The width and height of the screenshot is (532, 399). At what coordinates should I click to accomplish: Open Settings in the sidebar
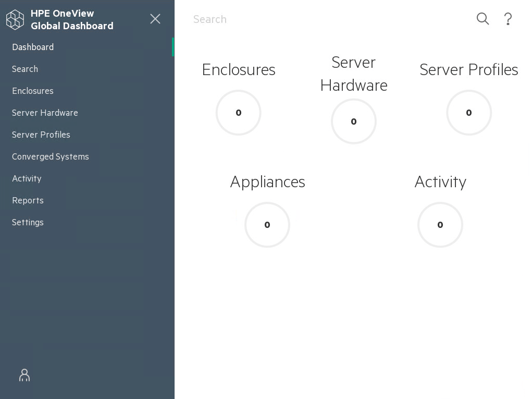pyautogui.click(x=28, y=222)
